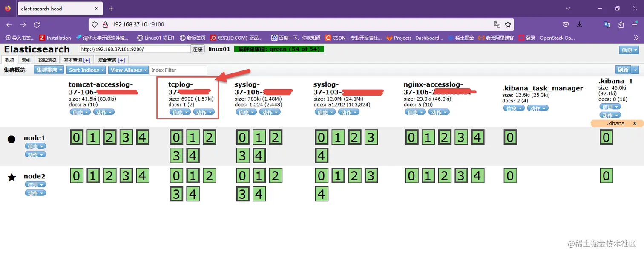This screenshot has width=644, height=256.
Task: Open the Projects Dashboard bookmark
Action: (x=415, y=38)
